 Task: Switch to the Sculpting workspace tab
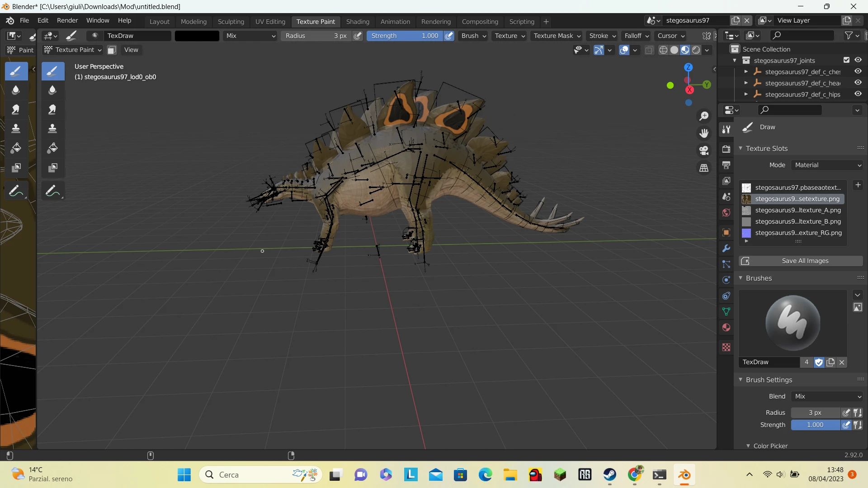pyautogui.click(x=231, y=22)
